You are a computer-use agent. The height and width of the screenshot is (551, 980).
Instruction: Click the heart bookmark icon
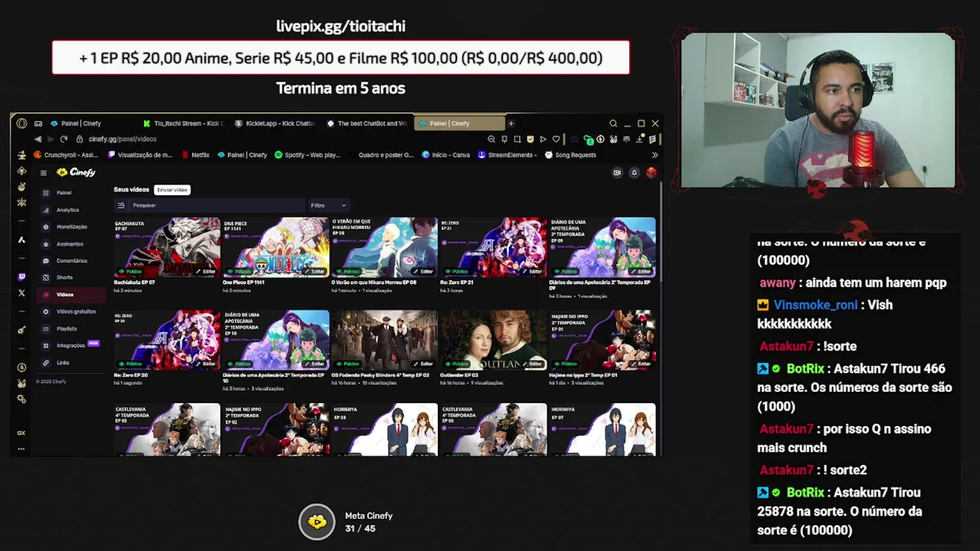tap(556, 139)
